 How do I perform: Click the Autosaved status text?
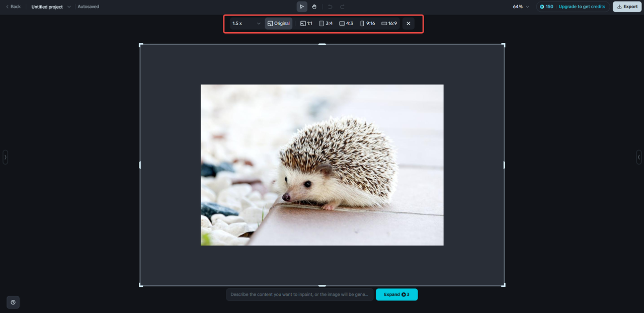coord(89,7)
